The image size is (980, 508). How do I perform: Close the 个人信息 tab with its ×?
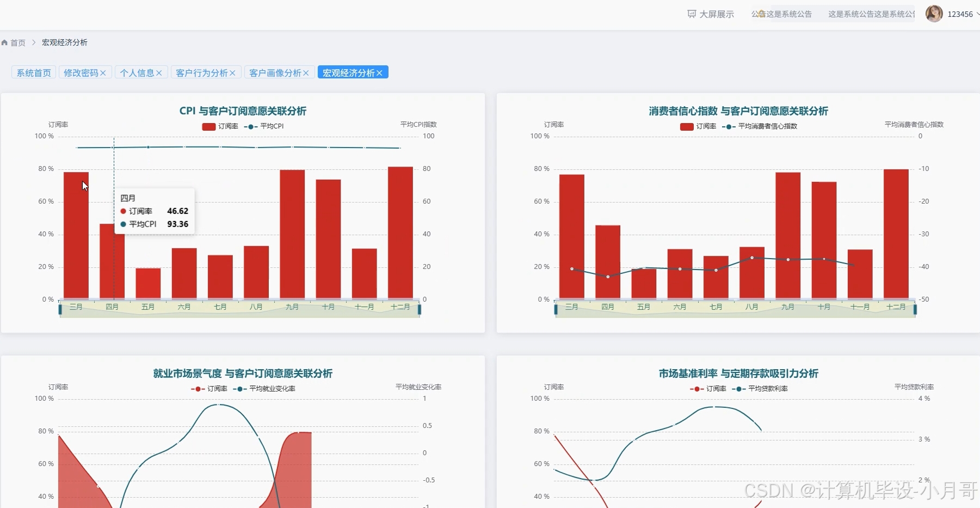click(x=159, y=73)
